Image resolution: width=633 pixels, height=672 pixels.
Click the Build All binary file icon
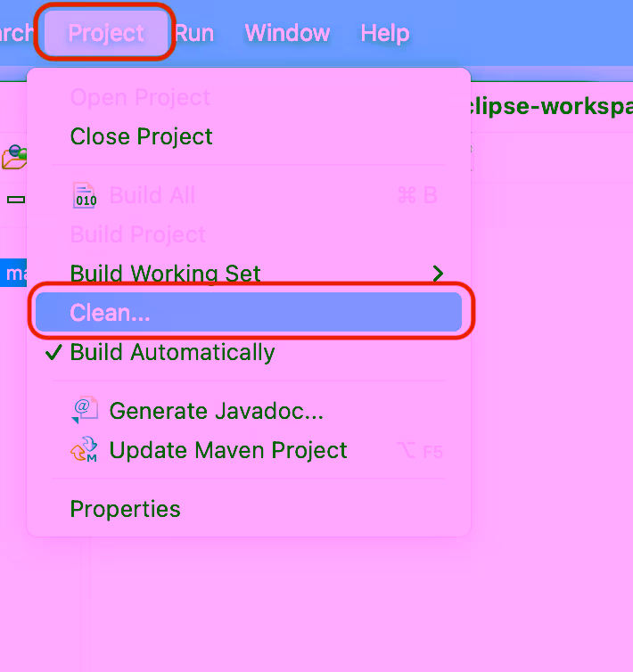click(85, 196)
